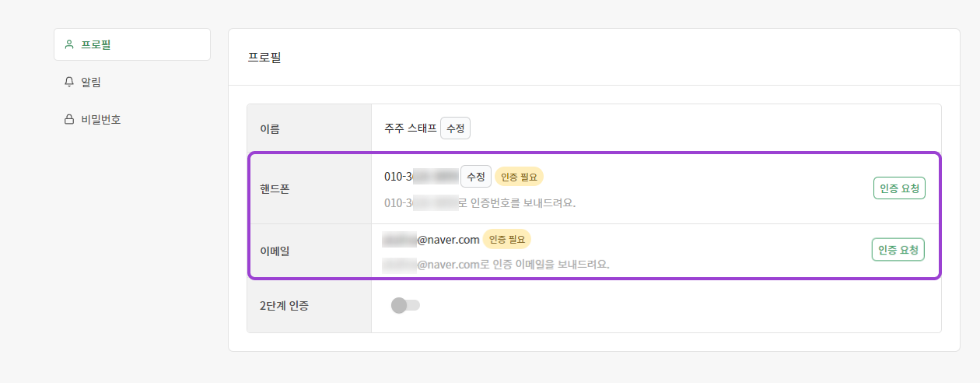Click the person icon beside 프로필
The width and height of the screenshot is (980, 383).
[x=69, y=44]
